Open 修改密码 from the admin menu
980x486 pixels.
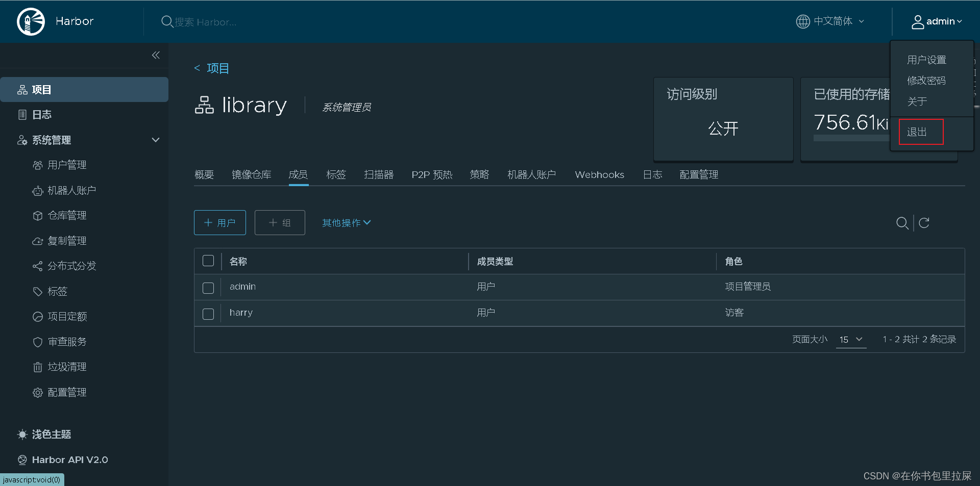pyautogui.click(x=926, y=80)
